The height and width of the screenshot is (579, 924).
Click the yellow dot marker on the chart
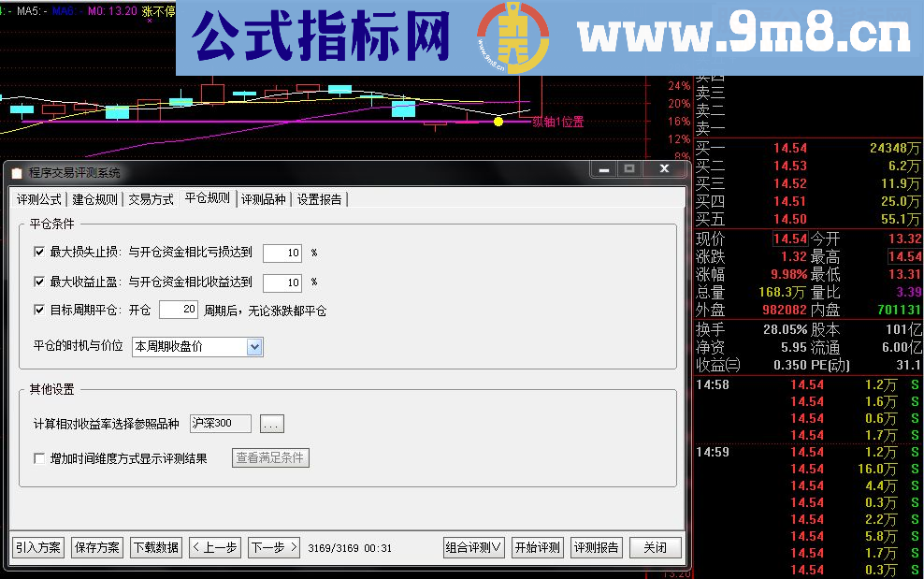[498, 122]
